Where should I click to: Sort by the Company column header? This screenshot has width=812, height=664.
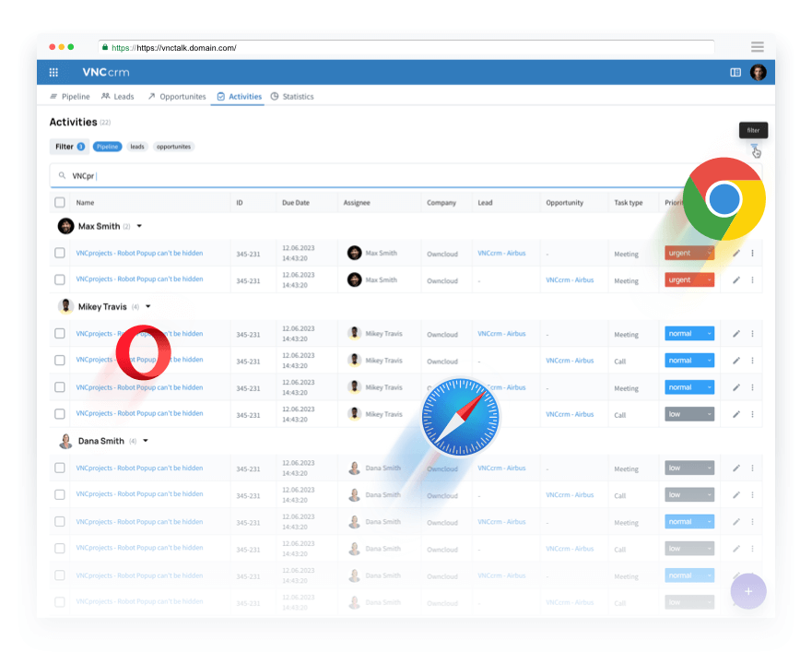pos(441,203)
